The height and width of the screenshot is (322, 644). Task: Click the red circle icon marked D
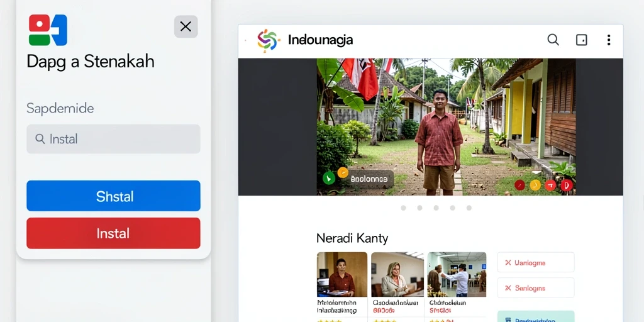tap(567, 186)
